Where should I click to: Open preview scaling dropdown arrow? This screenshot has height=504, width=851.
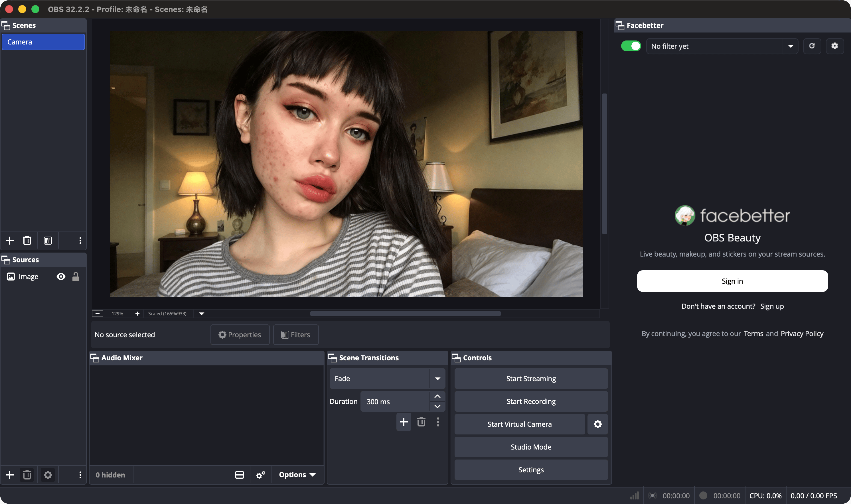[x=201, y=314]
